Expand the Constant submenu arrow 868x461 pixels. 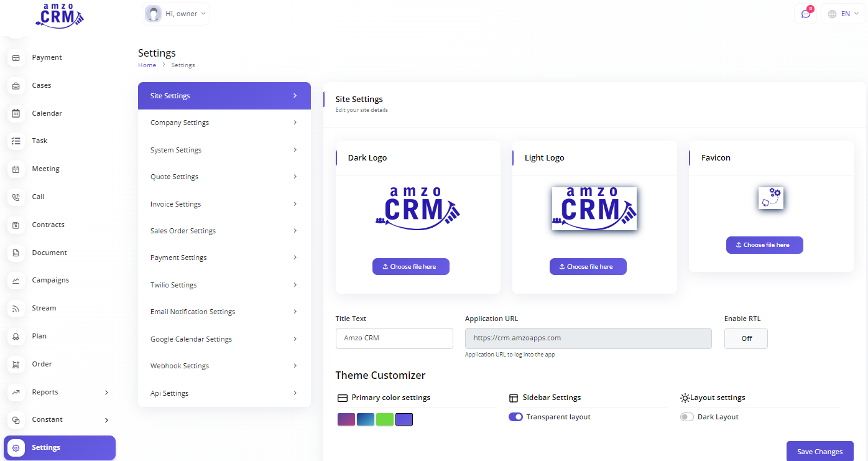coord(106,420)
